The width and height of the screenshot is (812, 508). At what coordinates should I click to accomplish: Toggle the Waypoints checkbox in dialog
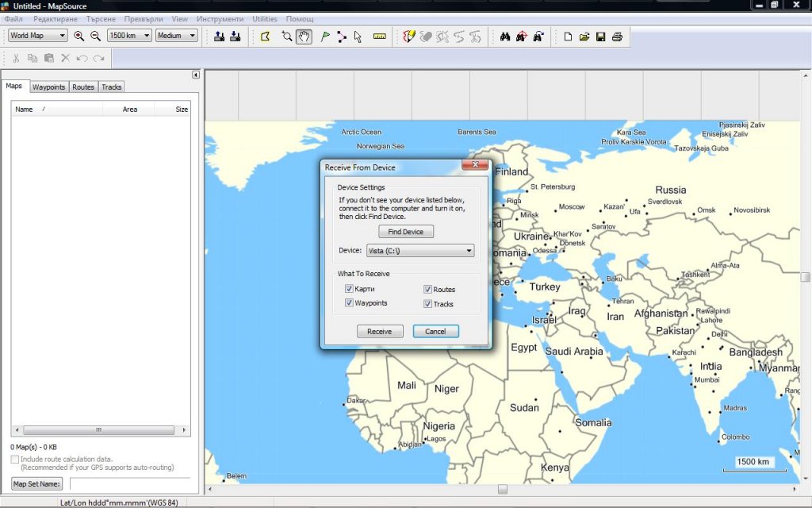pyautogui.click(x=349, y=304)
